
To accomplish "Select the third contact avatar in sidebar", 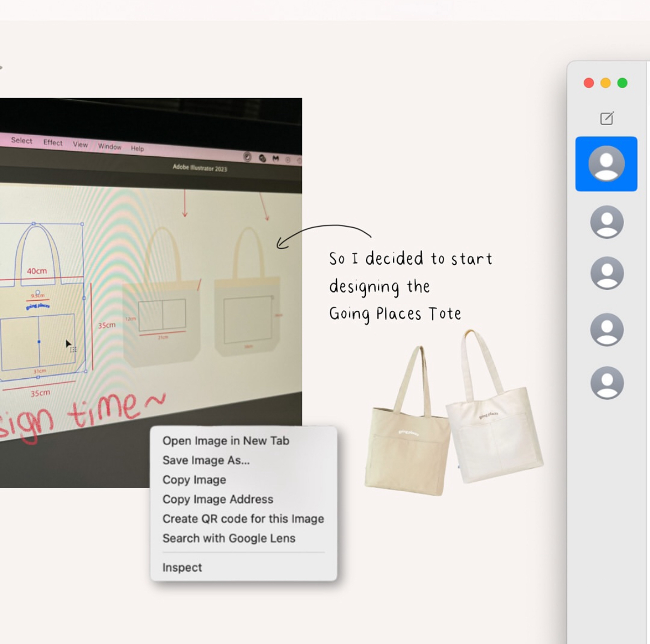I will [x=606, y=273].
